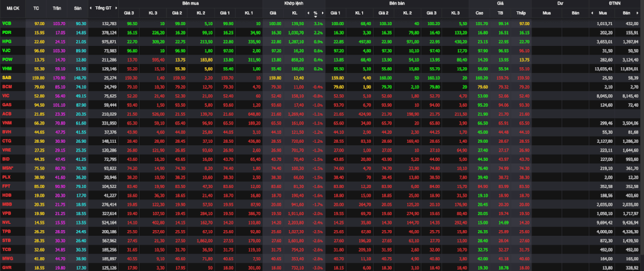Open the PDR stock symbol

[6, 32]
